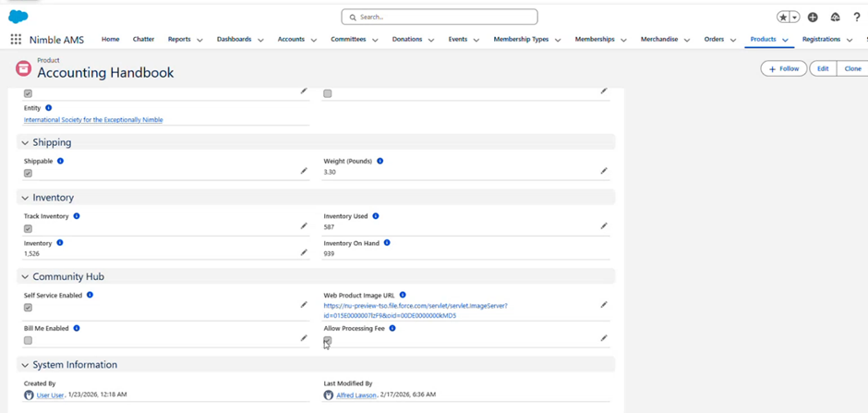Click the info icon next to Inventory Used
Image resolution: width=868 pixels, height=413 pixels.
(375, 216)
